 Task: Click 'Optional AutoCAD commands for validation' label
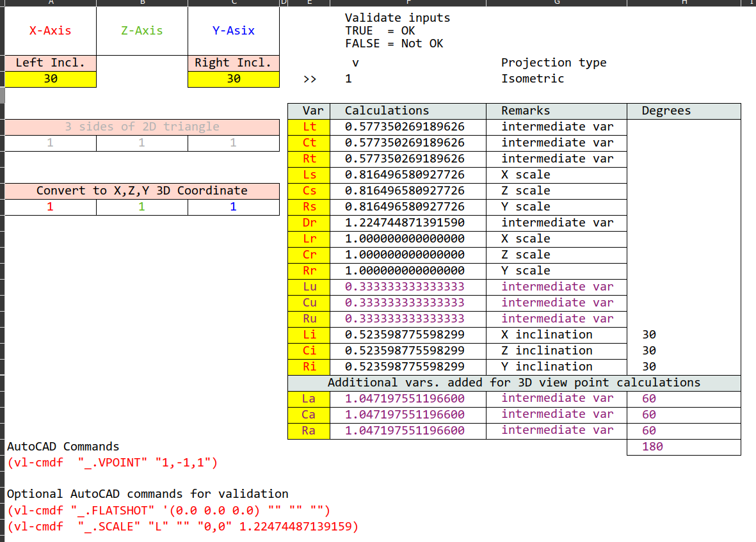[147, 494]
